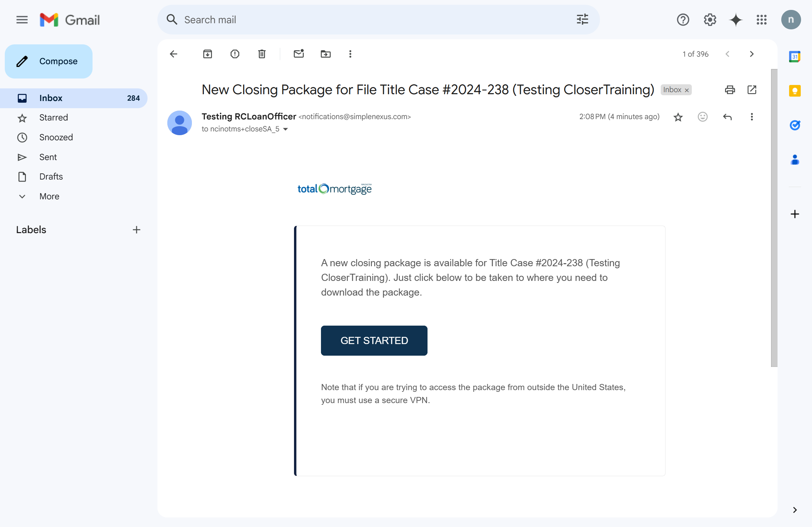
Task: Click the GET STARTED button
Action: tap(374, 340)
